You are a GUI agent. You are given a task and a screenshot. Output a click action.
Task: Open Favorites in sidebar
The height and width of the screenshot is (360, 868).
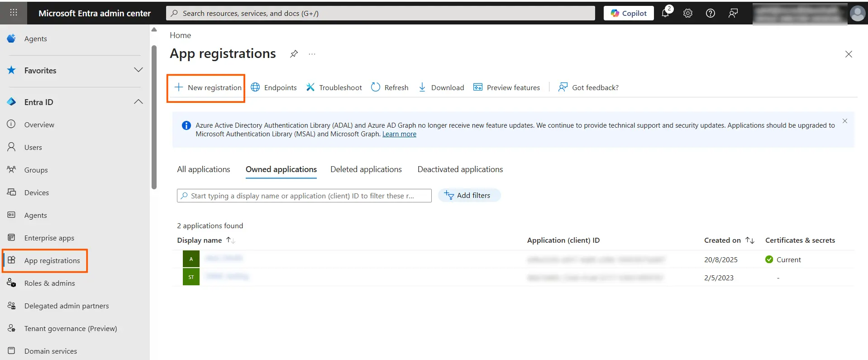coord(40,70)
